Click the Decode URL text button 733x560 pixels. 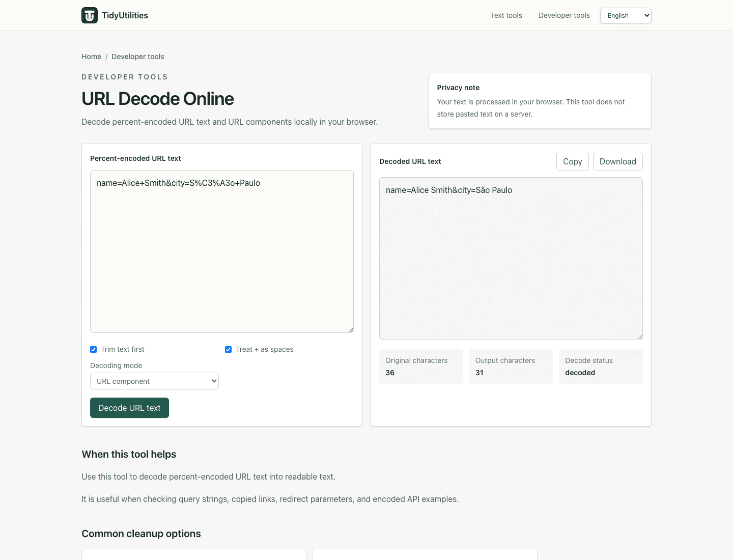pyautogui.click(x=129, y=408)
